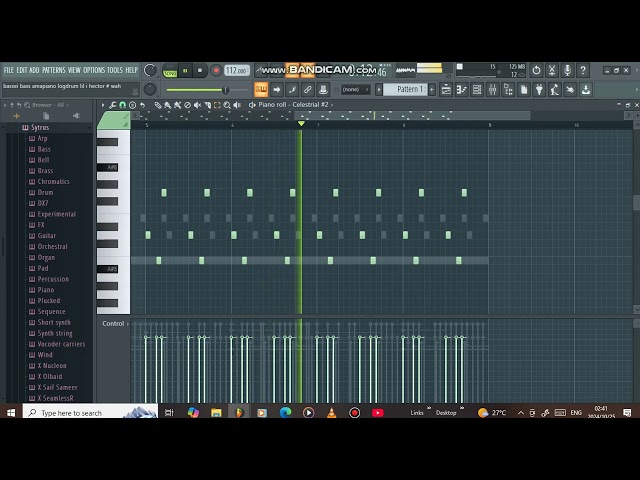Toggle the browser files icon tab
This screenshot has height=480, width=640.
click(46, 116)
